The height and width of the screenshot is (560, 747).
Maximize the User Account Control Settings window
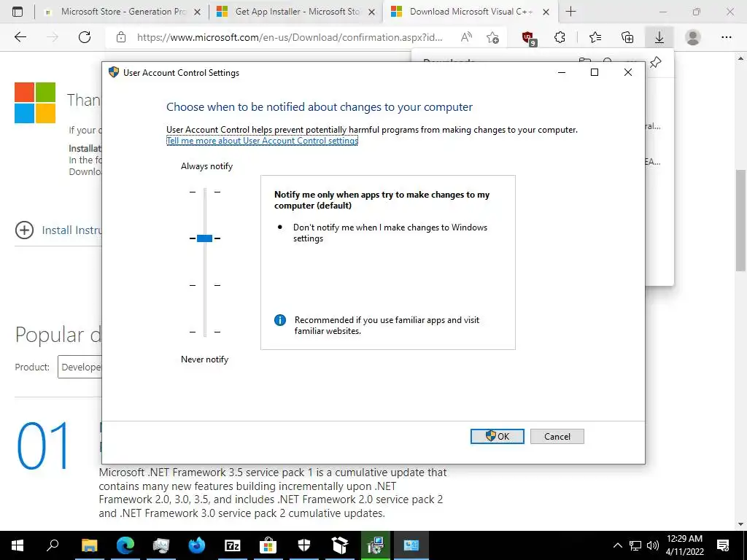point(595,72)
